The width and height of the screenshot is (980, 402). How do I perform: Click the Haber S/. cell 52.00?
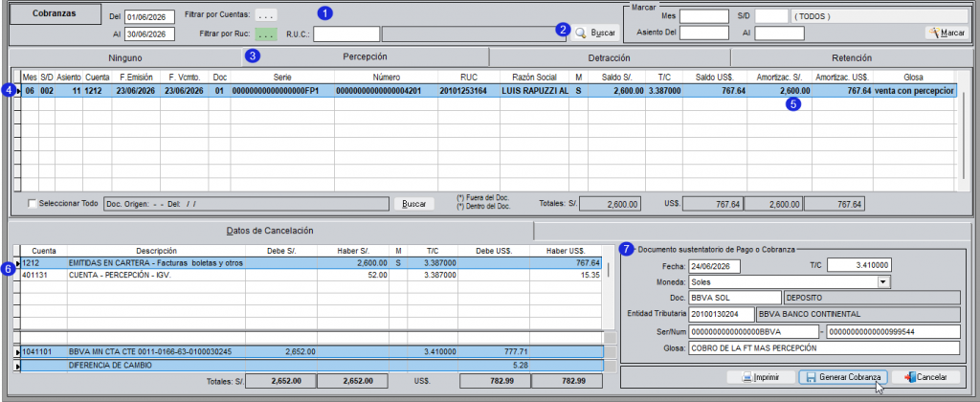352,275
